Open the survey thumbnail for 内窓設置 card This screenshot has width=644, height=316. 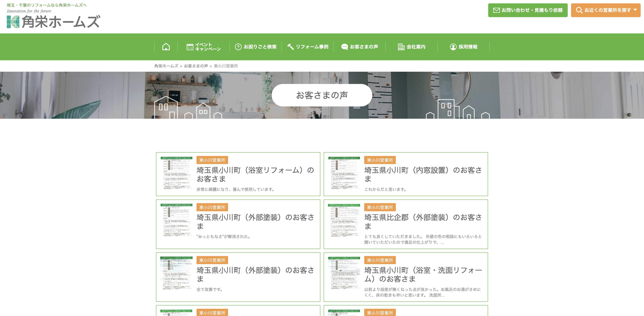[x=344, y=173]
